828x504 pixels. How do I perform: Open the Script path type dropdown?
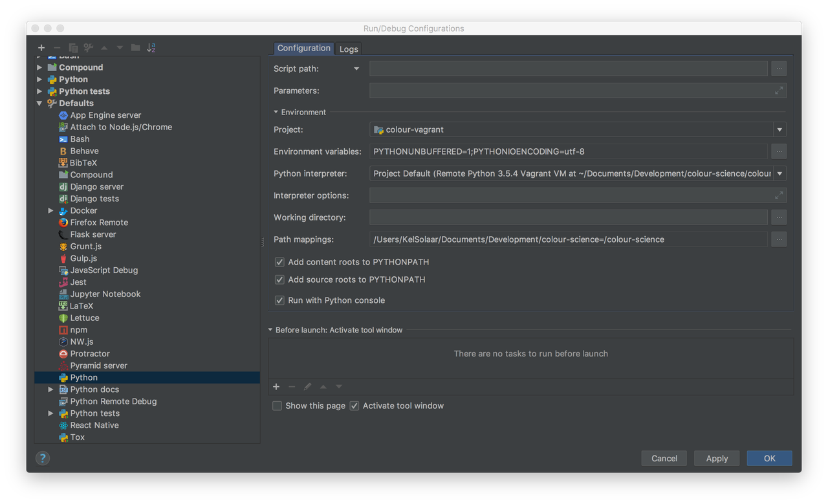[x=356, y=69]
